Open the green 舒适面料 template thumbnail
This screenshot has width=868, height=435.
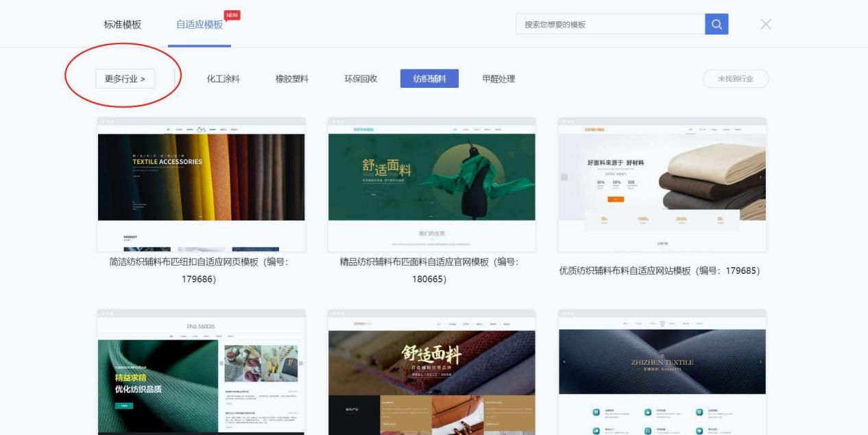[431, 185]
